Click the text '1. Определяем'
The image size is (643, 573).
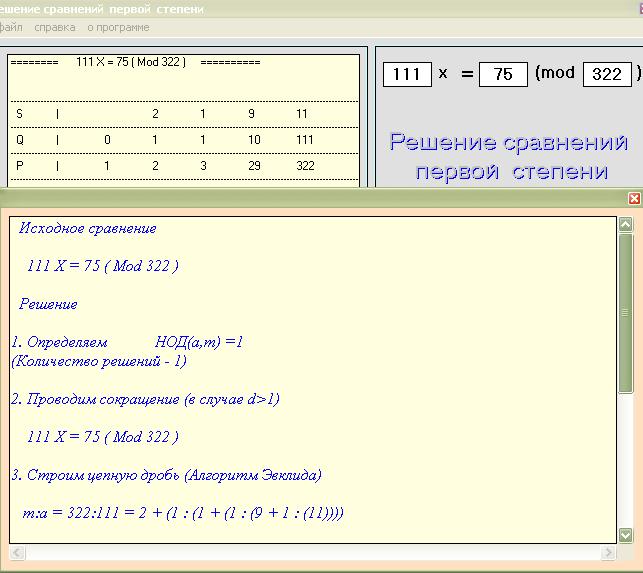click(59, 342)
